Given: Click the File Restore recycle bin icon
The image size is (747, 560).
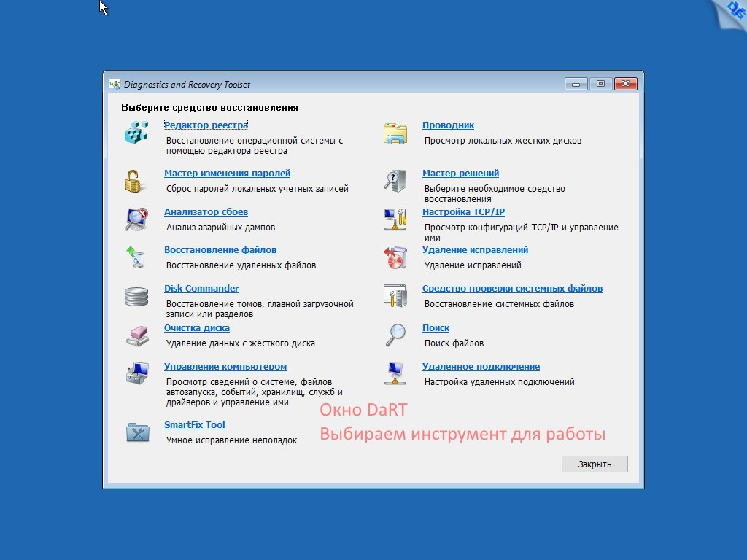Looking at the screenshot, I should [x=136, y=257].
